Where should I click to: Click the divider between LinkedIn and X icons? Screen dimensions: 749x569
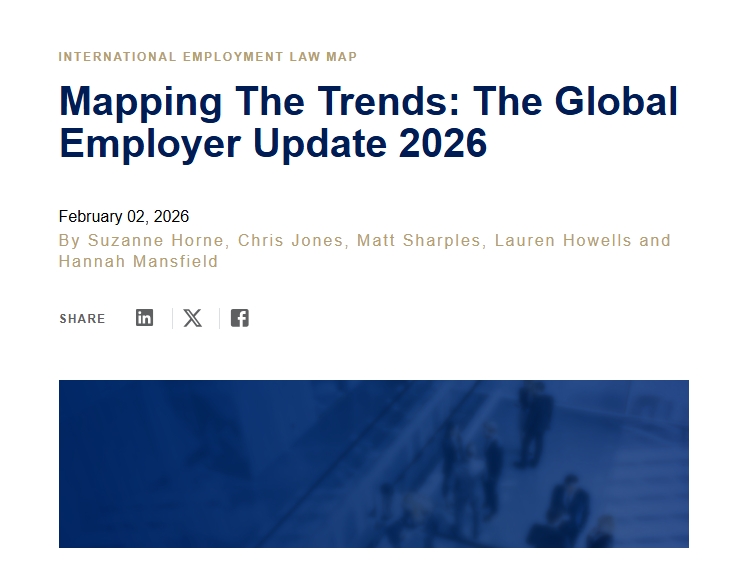click(172, 318)
